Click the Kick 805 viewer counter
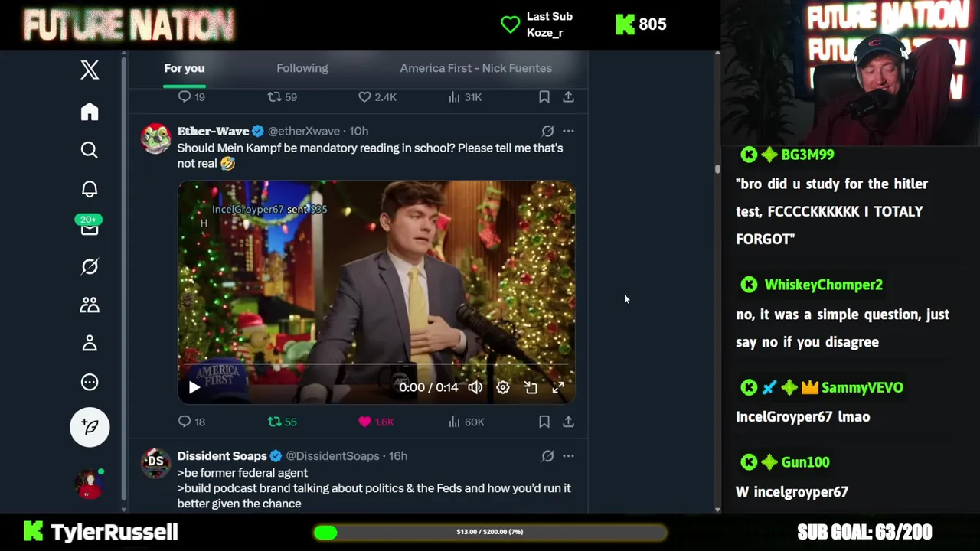 click(x=642, y=24)
